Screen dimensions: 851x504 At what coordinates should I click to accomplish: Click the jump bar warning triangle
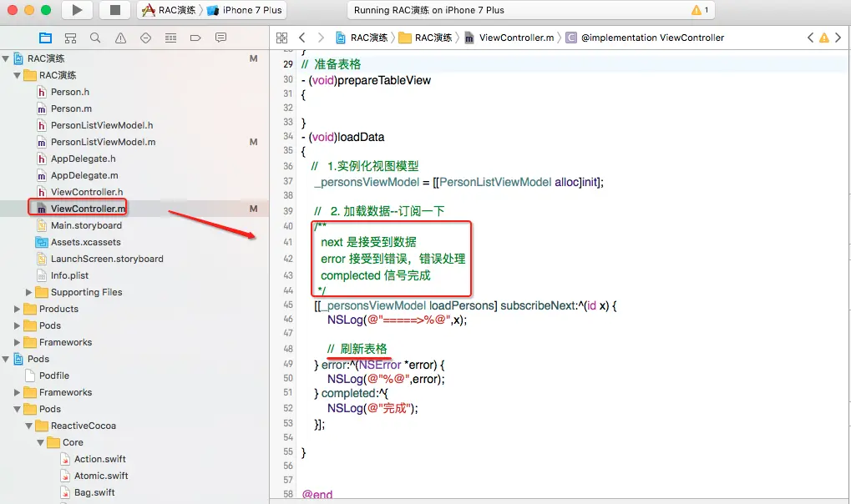tap(824, 38)
